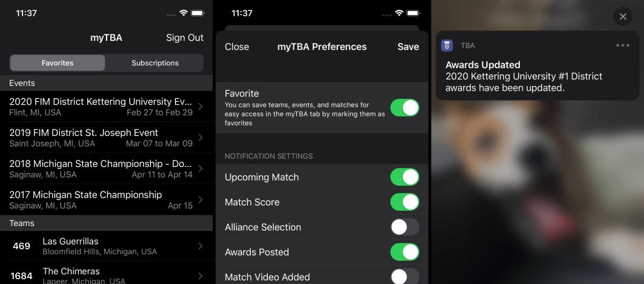Tap Sign Out in myTBA header

(x=185, y=38)
